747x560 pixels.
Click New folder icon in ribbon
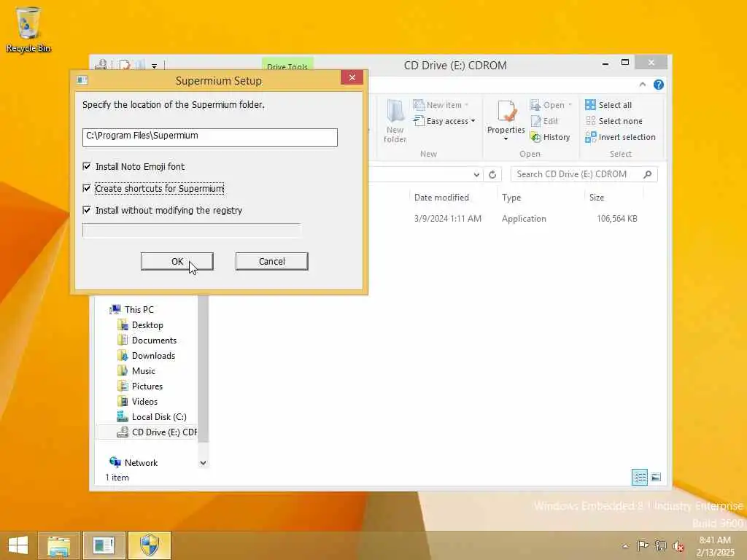pos(395,121)
